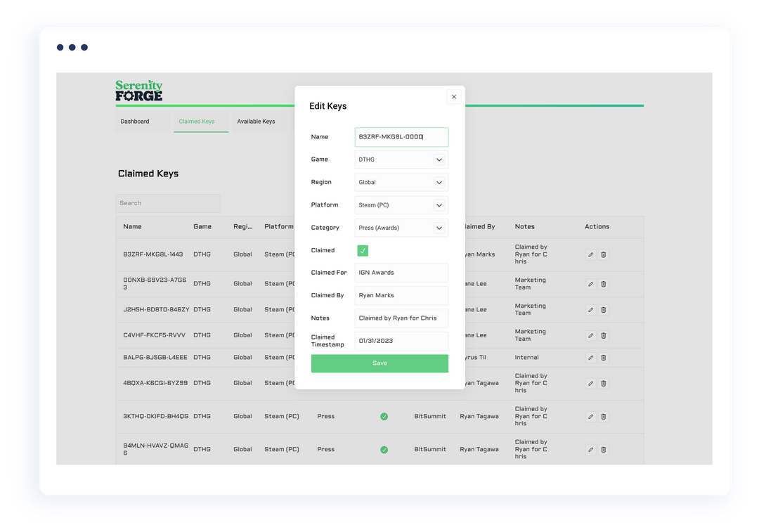This screenshot has height=532, width=759.
Task: Open the Available Keys tab
Action: pos(257,121)
